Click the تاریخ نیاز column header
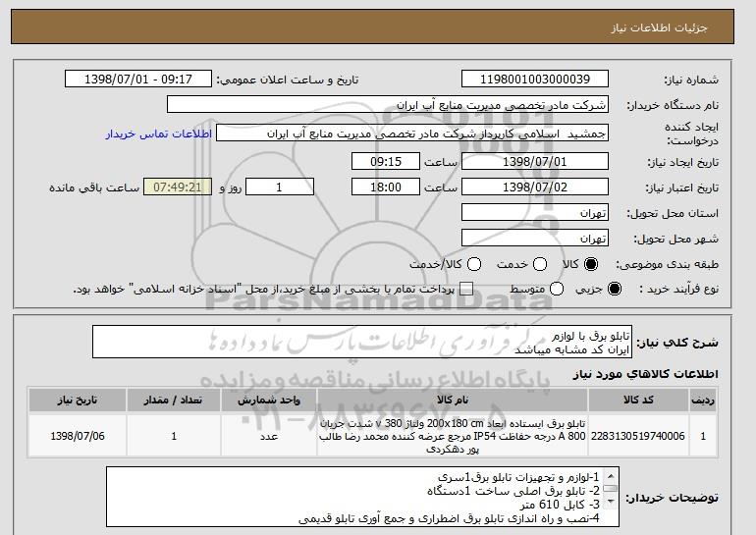Screen dimensions: 756x535 click(78, 401)
